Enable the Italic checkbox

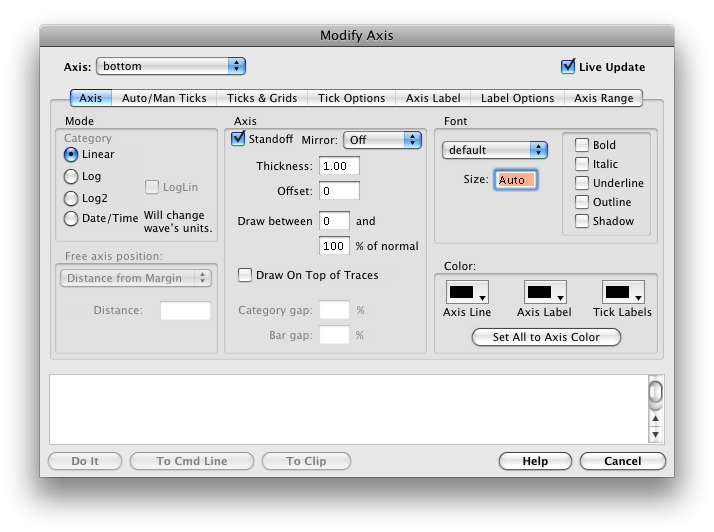click(x=581, y=164)
